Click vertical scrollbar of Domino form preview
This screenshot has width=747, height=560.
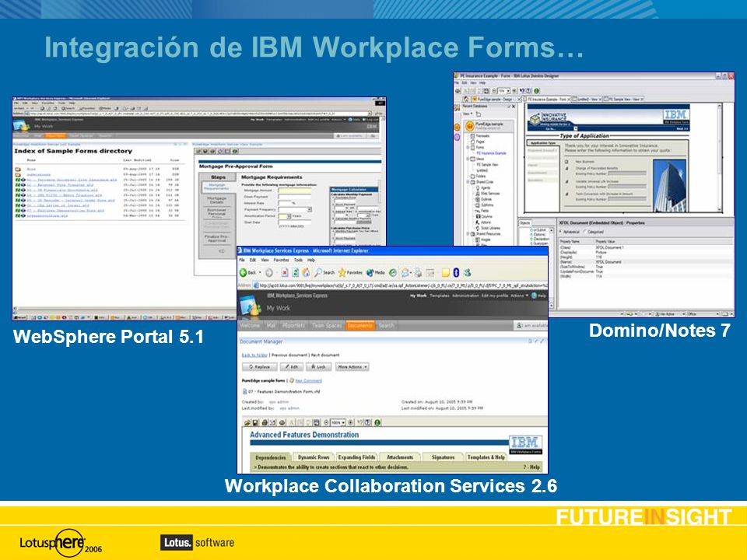pyautogui.click(x=719, y=158)
